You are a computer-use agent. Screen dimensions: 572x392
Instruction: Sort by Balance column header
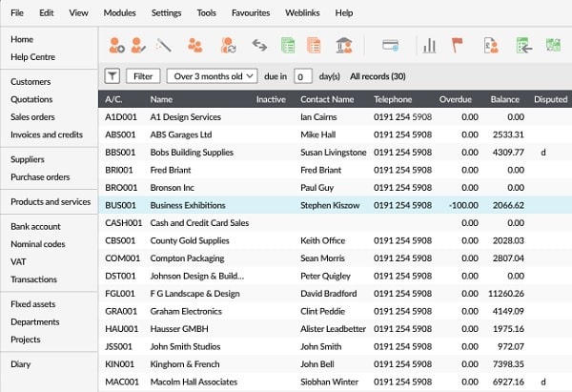click(505, 99)
